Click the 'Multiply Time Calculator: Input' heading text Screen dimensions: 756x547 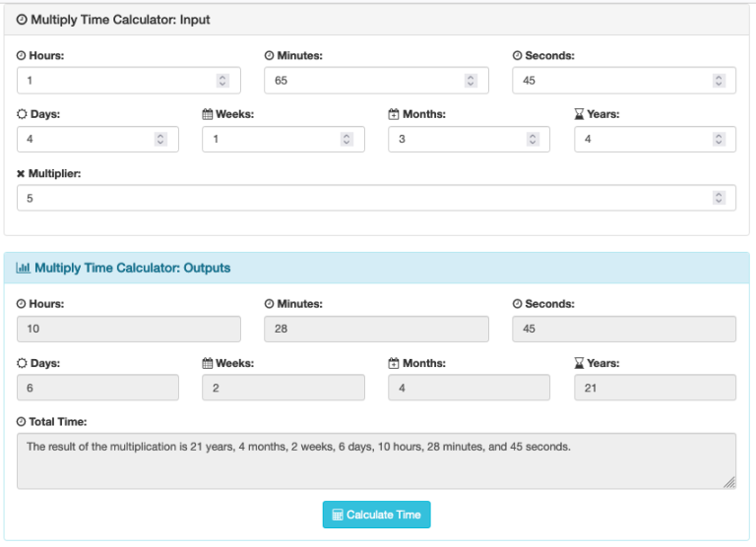[120, 20]
